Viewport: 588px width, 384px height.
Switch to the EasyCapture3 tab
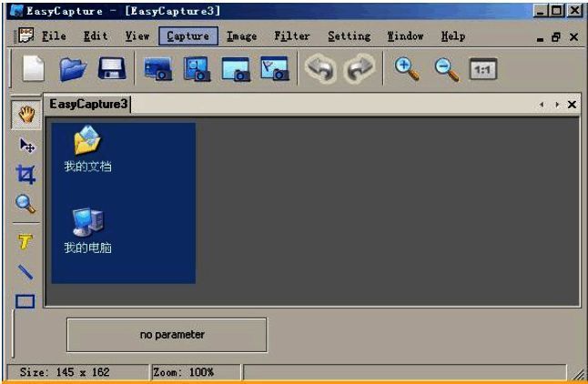coord(88,104)
